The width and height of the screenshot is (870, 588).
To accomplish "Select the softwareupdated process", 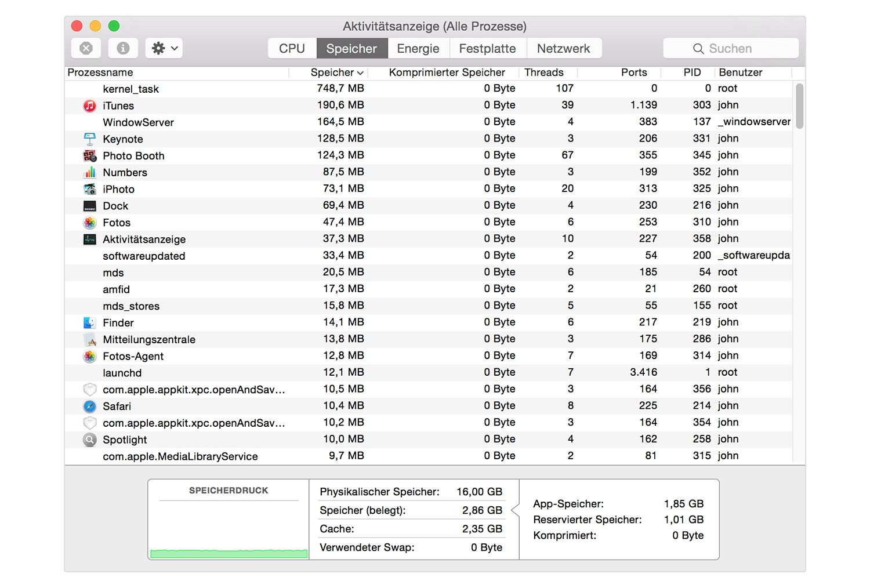I will click(429, 256).
